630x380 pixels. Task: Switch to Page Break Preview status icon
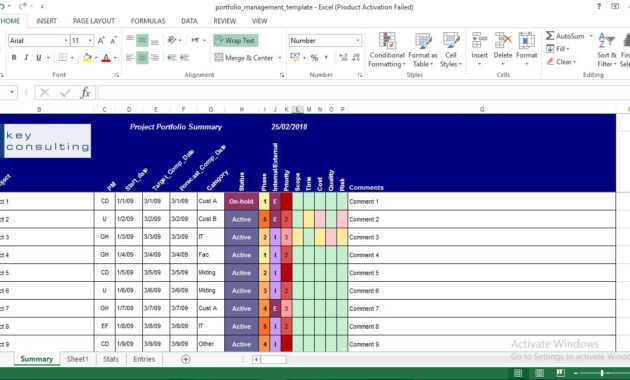[x=560, y=373]
